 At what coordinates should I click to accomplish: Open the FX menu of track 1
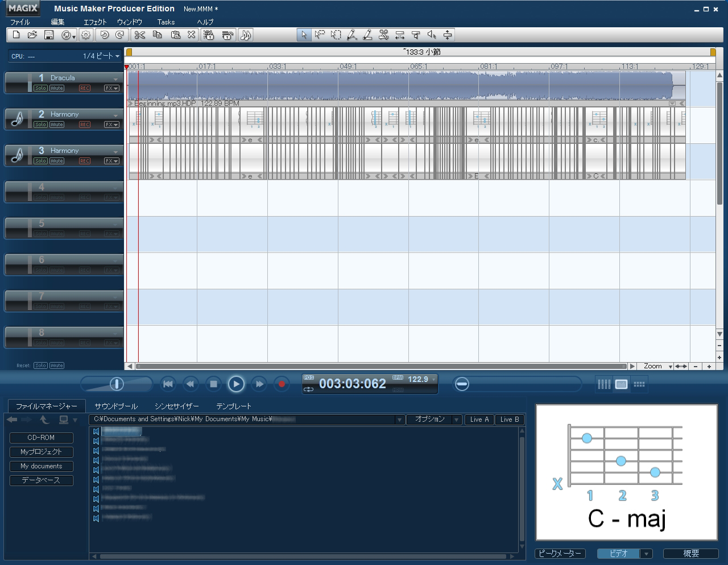coord(111,88)
